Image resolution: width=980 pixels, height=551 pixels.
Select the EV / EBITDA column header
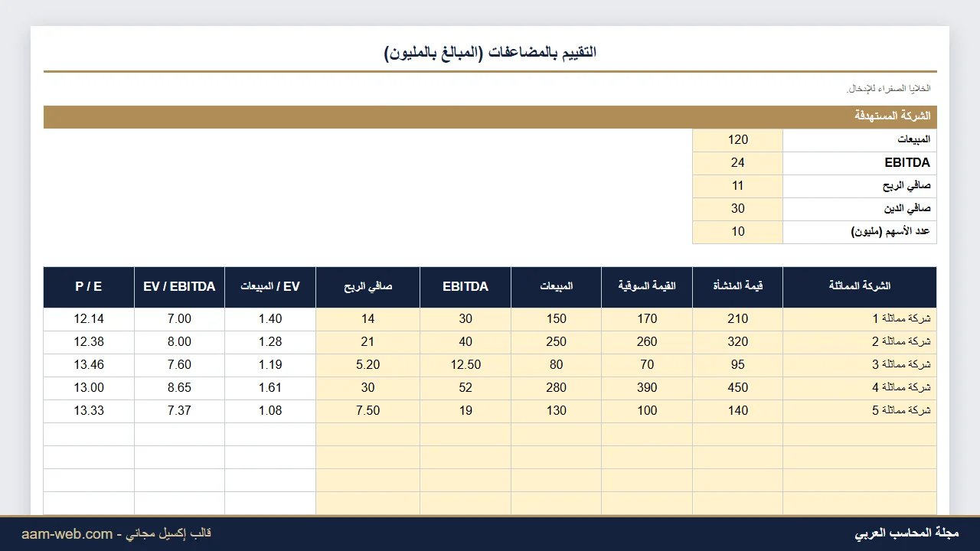point(179,287)
